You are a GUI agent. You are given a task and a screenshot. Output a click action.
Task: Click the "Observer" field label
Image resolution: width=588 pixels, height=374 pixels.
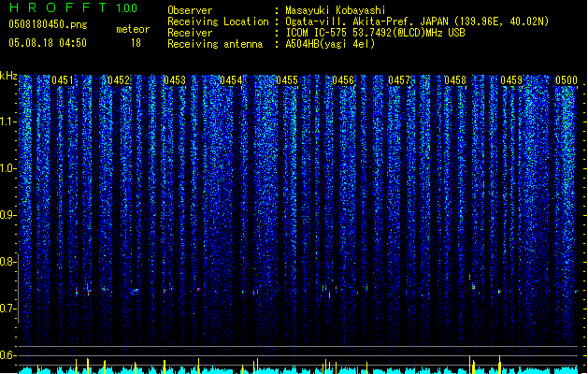(190, 10)
